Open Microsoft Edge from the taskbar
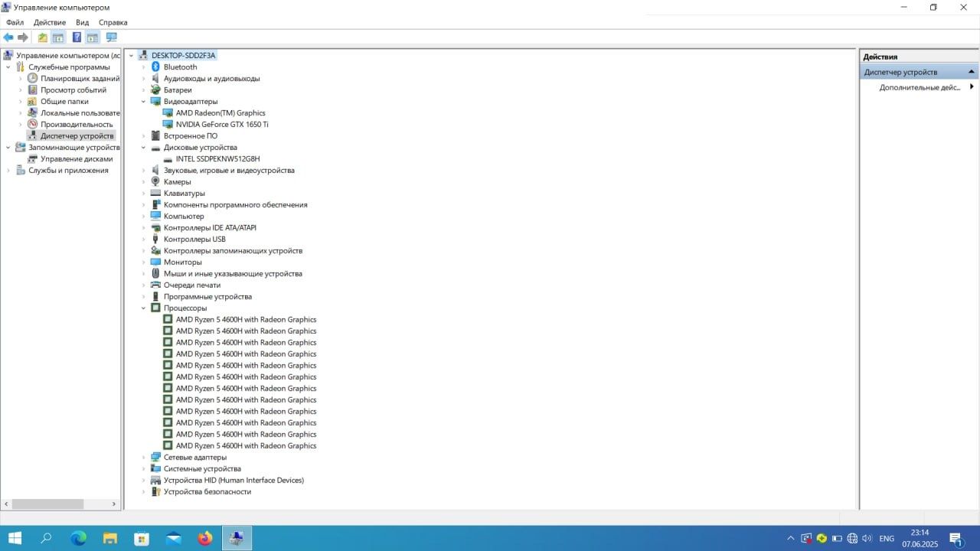 (78, 538)
